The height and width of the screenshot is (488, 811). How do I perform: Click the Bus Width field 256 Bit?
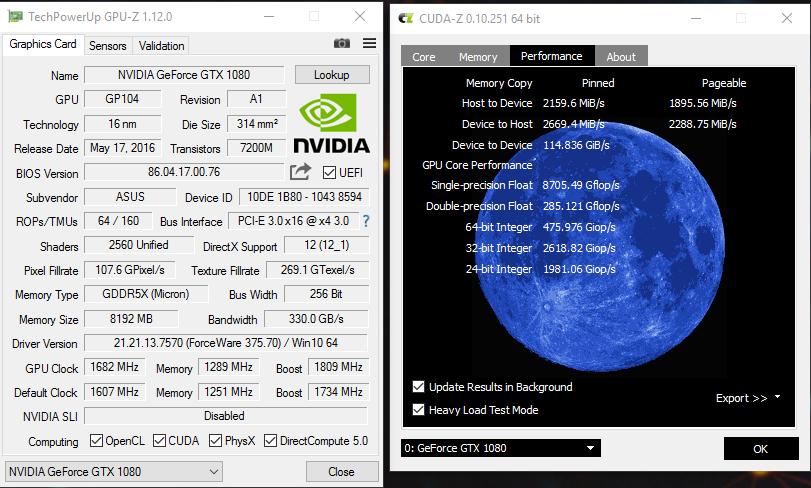pyautogui.click(x=326, y=294)
